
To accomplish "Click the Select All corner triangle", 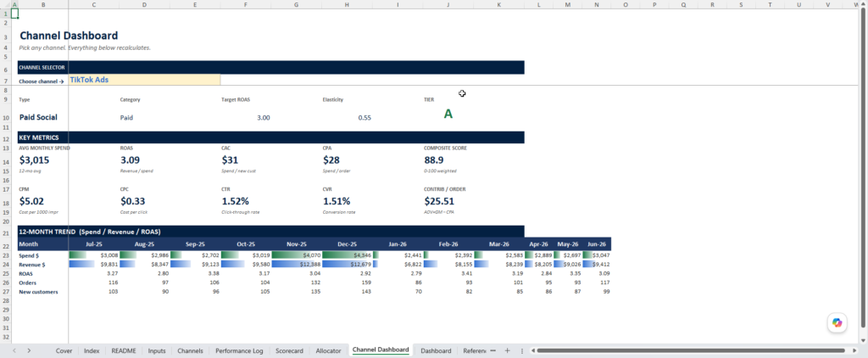I will 6,4.
